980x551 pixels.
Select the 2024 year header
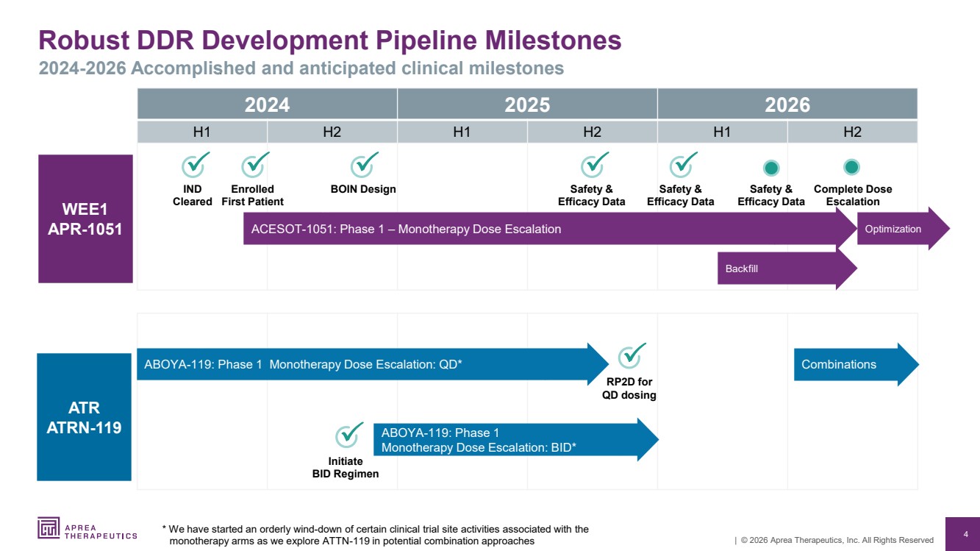pyautogui.click(x=267, y=104)
